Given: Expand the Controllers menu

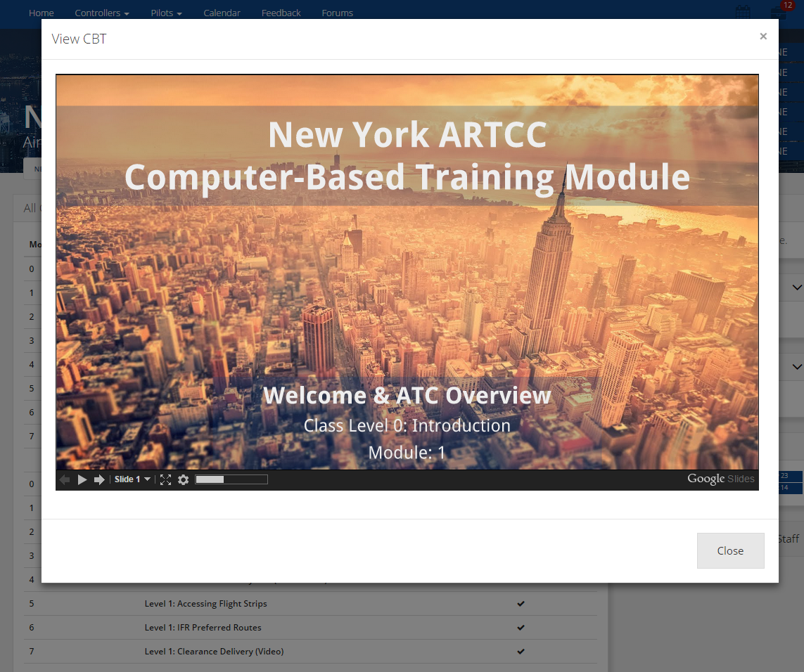Looking at the screenshot, I should click(102, 13).
